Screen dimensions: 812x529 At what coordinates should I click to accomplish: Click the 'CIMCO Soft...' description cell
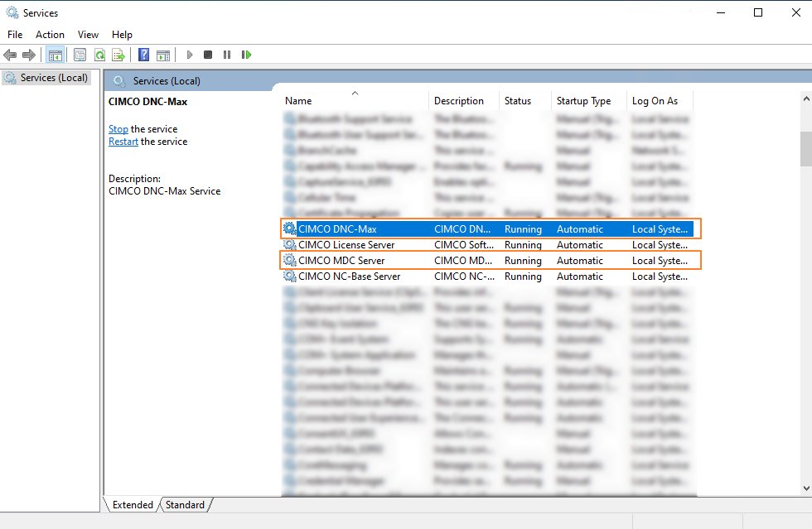tap(464, 245)
